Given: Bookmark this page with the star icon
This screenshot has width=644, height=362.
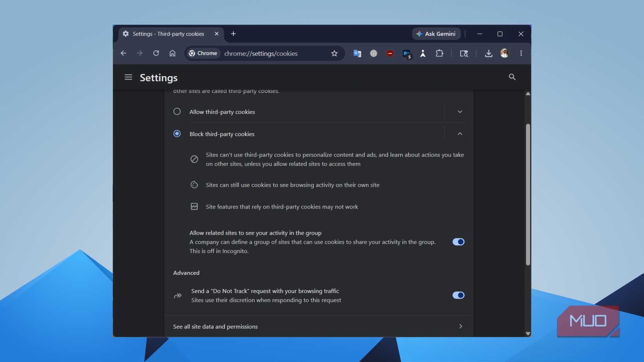Looking at the screenshot, I should click(x=334, y=53).
